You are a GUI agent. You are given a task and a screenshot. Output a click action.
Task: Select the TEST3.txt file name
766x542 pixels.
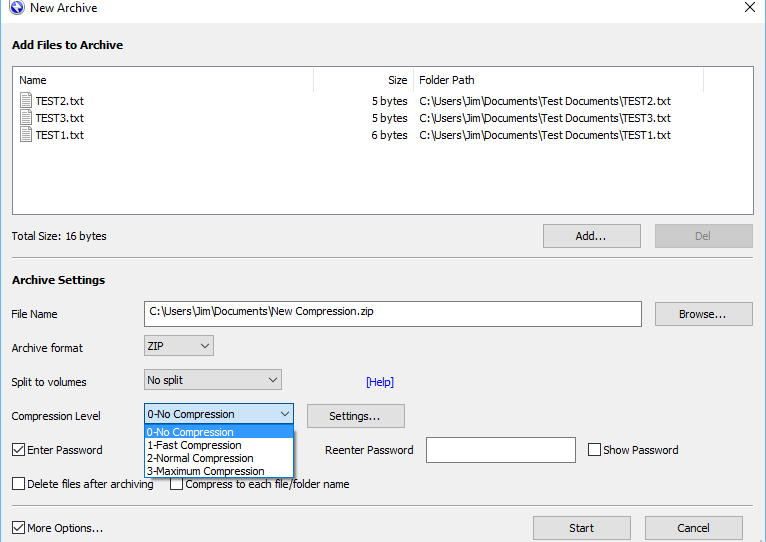[x=60, y=118]
